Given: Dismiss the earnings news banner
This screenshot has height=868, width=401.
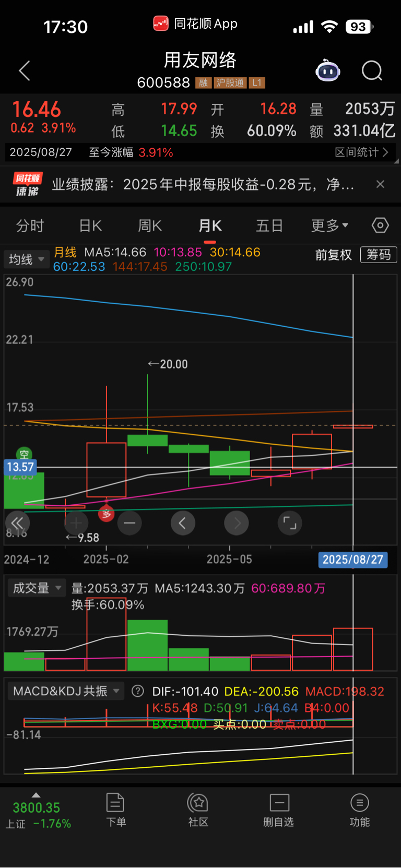Looking at the screenshot, I should pos(380,184).
